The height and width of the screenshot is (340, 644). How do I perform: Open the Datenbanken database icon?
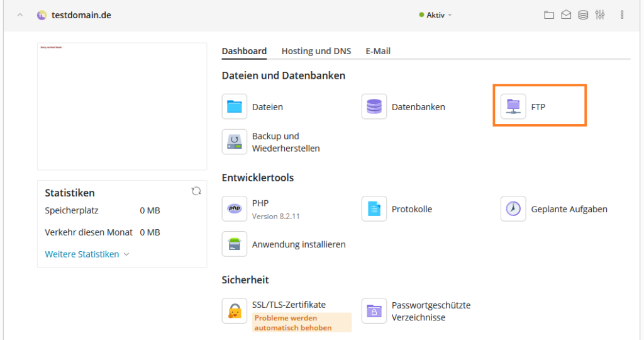pyautogui.click(x=374, y=106)
